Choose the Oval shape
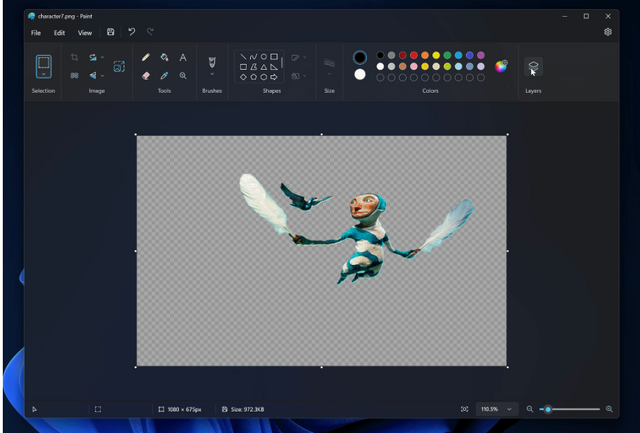 264,57
